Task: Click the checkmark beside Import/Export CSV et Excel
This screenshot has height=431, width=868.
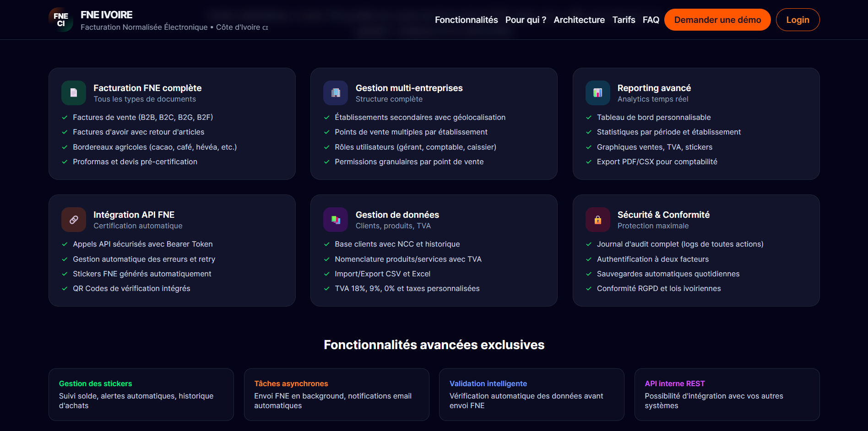Action: (327, 274)
